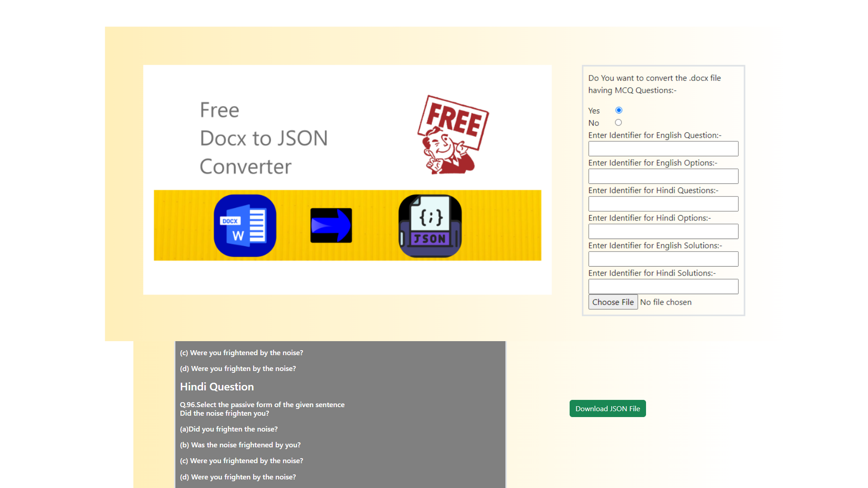Focus the English Question identifier field
Screen dimensions: 868x488
[x=663, y=149]
